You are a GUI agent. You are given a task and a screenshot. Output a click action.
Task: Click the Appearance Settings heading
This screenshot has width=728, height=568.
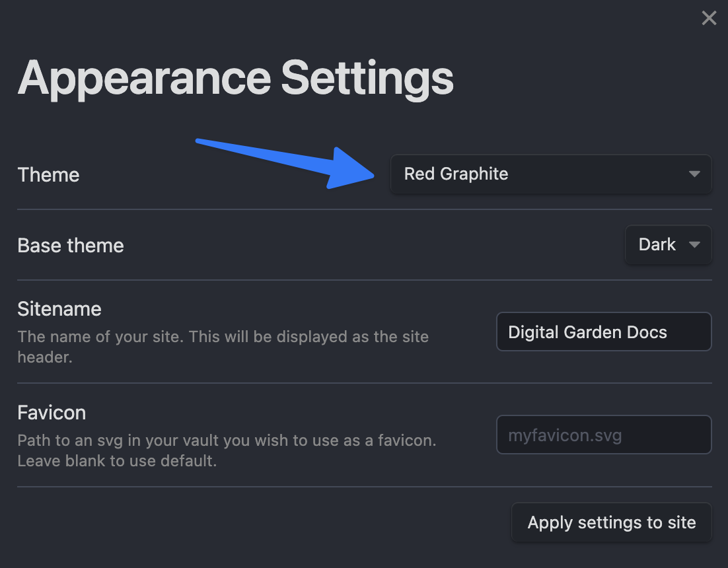[x=235, y=78]
